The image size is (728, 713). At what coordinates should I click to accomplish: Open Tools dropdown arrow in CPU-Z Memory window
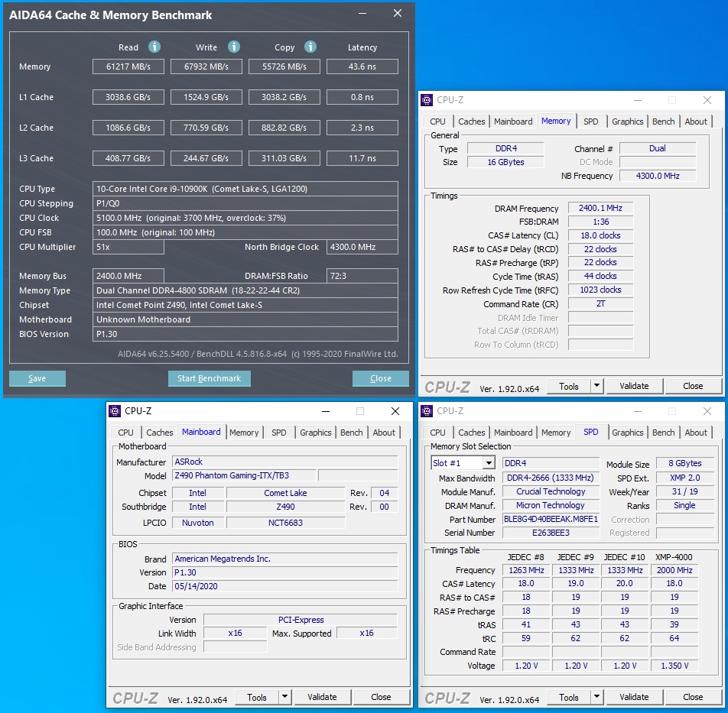coord(596,386)
